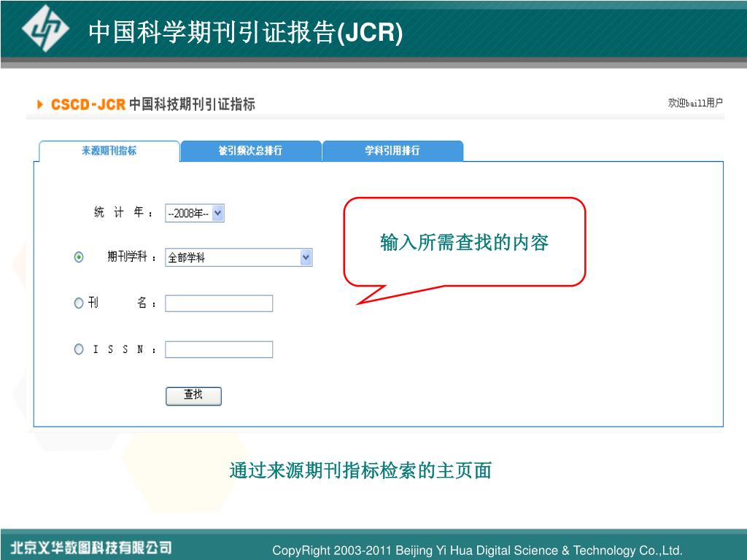The height and width of the screenshot is (560, 747).
Task: Select the 期刊学科 radio button
Action: pyautogui.click(x=79, y=257)
